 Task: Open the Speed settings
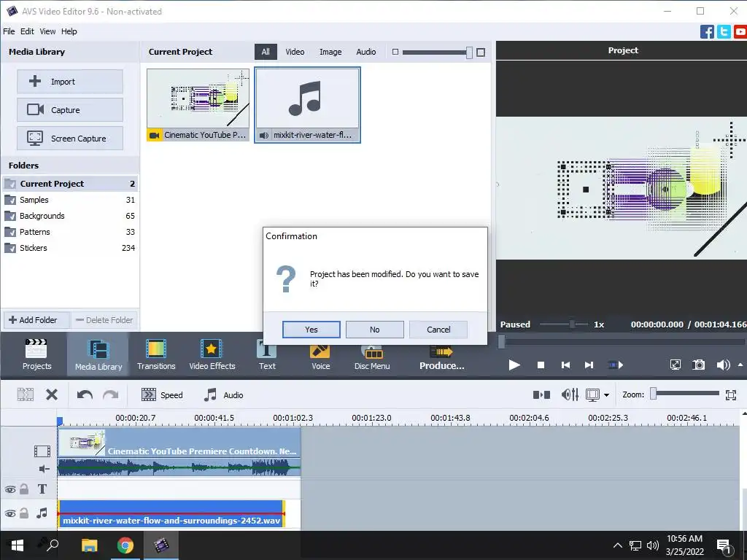(162, 394)
